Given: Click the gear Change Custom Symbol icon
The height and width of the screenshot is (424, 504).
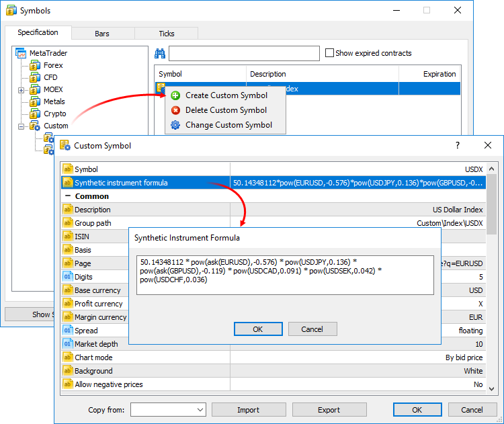Looking at the screenshot, I should coord(175,125).
